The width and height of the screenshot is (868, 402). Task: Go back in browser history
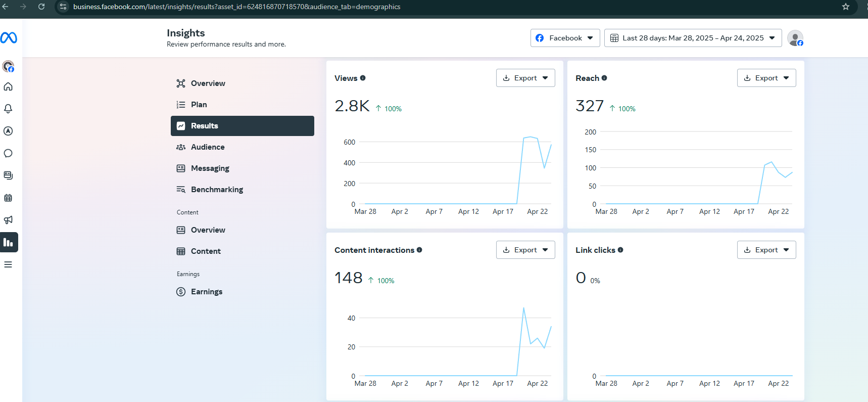click(6, 7)
